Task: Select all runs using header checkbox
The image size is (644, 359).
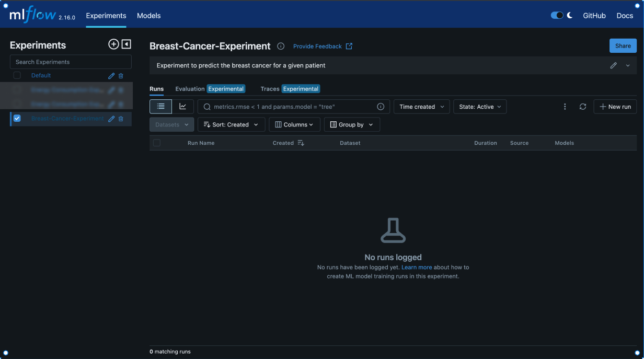Action: tap(157, 143)
